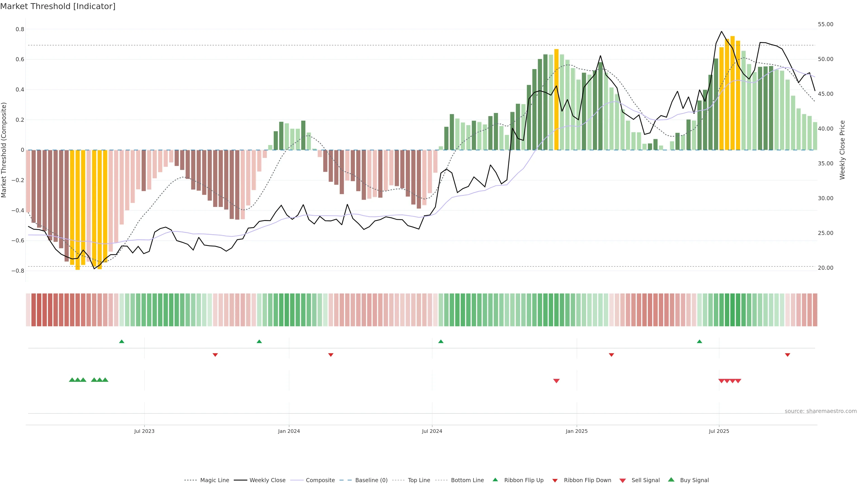Click the lone Sell Signal triangle before Jan 2025
This screenshot has width=868, height=488.
556,381
